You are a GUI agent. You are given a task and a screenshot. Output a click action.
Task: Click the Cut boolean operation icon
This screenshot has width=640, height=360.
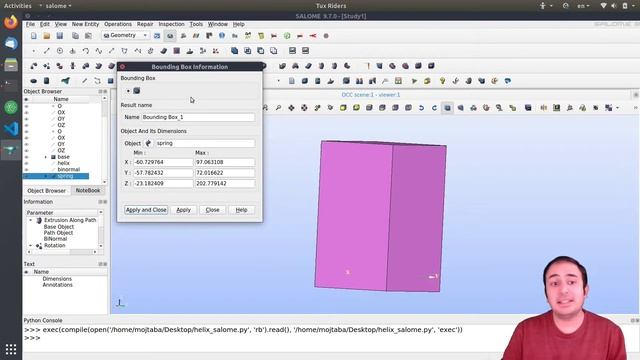[x=260, y=51]
